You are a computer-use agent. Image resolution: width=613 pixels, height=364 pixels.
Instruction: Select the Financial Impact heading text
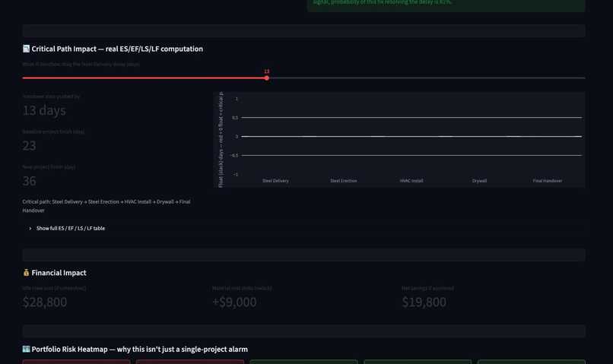point(59,273)
